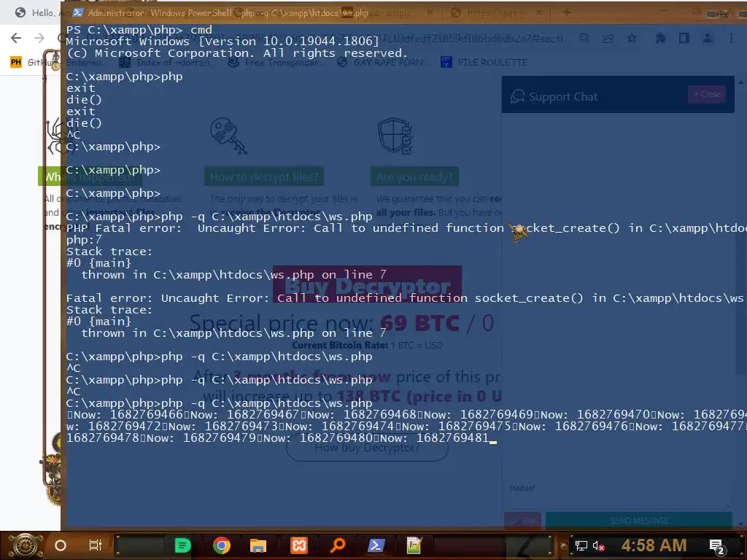Click the muted speaker tray icon
Viewport: 747px width, 560px height.
tap(598, 545)
